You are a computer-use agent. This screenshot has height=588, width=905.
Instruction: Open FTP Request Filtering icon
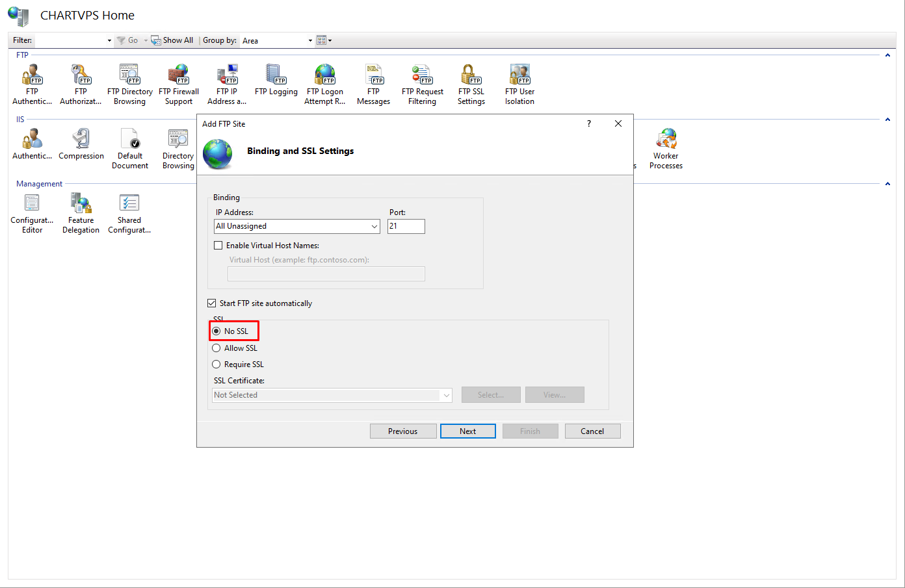click(422, 84)
